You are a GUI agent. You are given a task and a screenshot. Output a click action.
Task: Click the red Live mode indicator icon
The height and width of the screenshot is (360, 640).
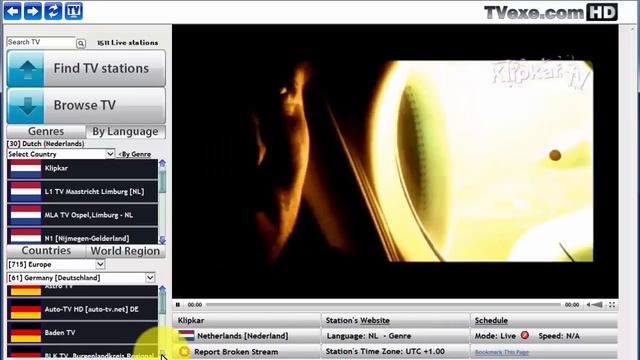point(524,335)
